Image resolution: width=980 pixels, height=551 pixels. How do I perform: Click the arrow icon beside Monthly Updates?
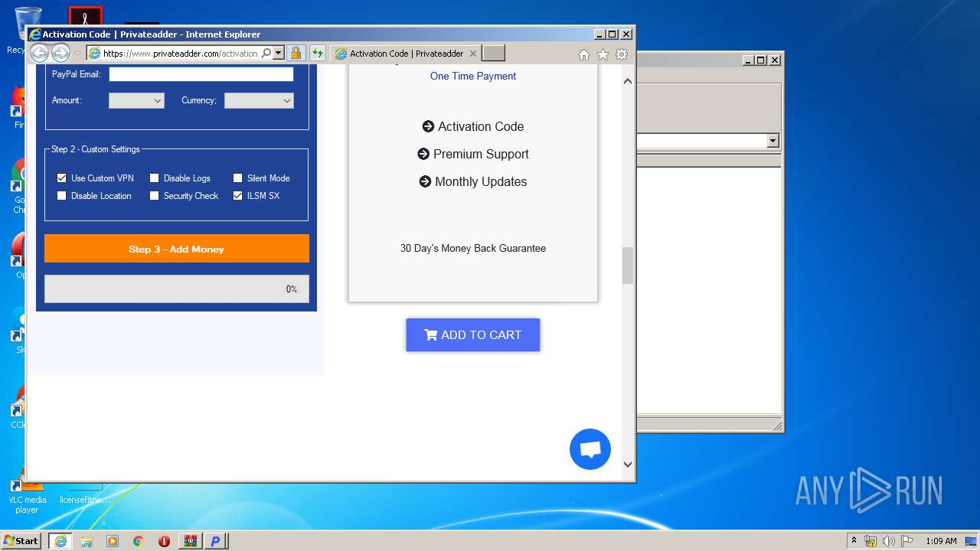click(x=425, y=181)
